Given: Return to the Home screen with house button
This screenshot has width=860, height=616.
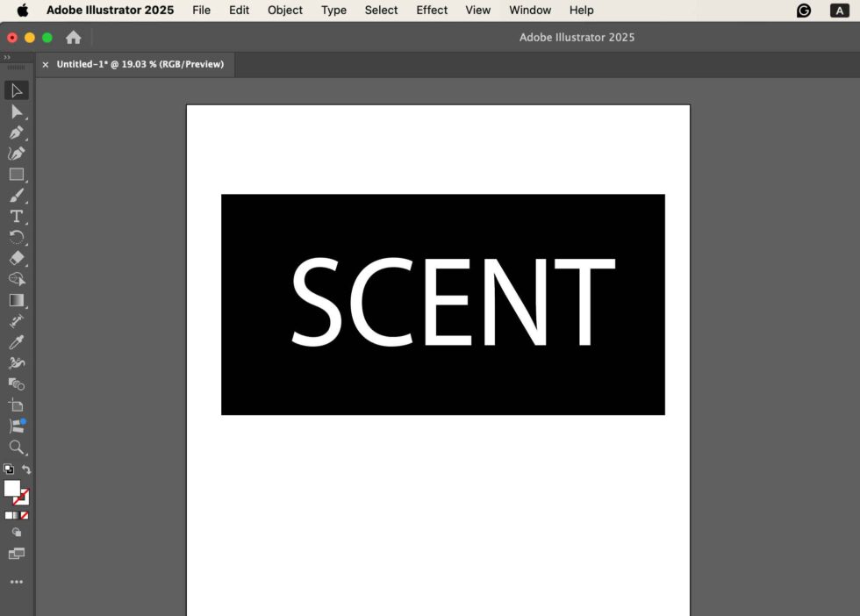Looking at the screenshot, I should (x=74, y=37).
